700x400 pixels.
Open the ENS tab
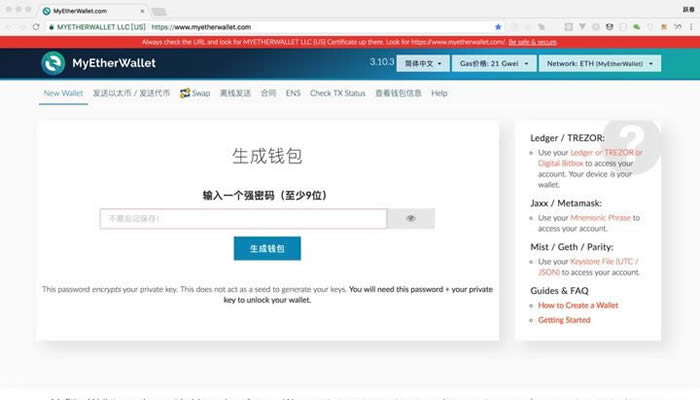point(293,93)
